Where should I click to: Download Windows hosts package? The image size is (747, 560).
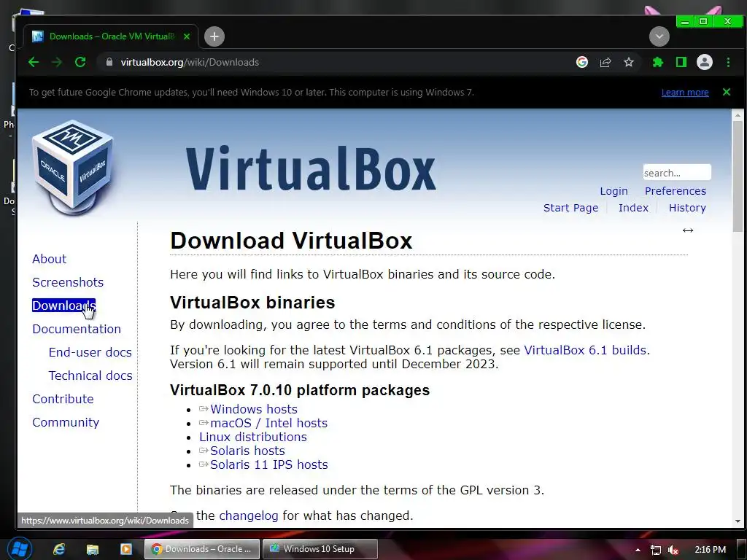coord(253,409)
